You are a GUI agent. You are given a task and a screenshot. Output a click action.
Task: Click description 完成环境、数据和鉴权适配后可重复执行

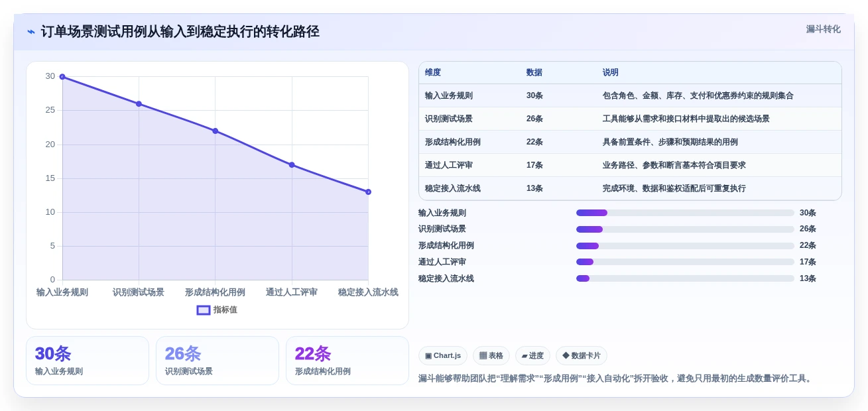[674, 188]
